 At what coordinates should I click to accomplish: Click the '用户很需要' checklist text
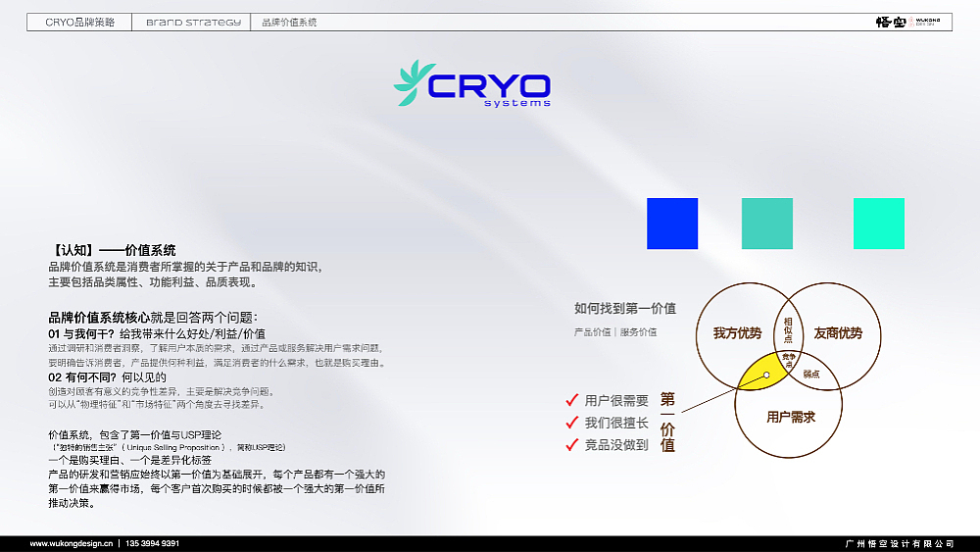[x=616, y=400]
